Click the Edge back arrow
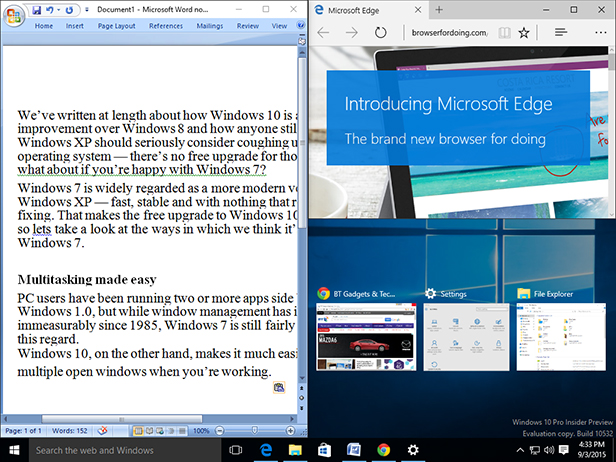 tap(323, 33)
